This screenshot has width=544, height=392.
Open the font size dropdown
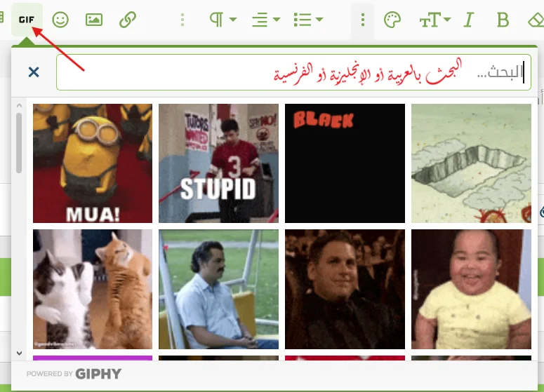(x=434, y=20)
